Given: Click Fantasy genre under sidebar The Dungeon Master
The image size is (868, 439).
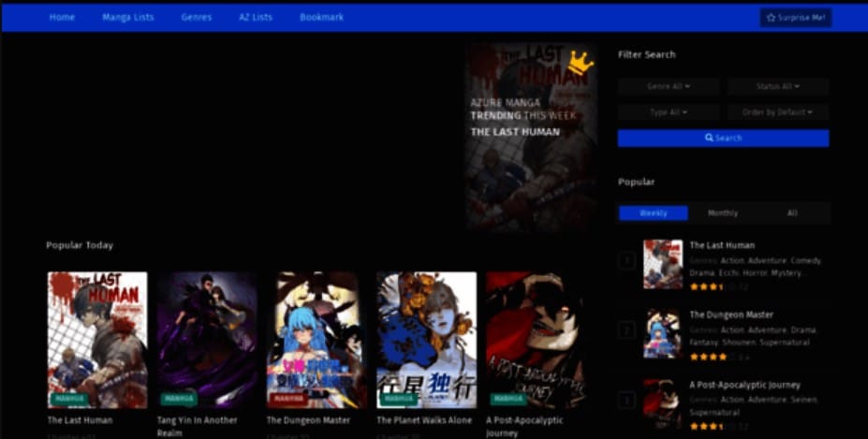Looking at the screenshot, I should pyautogui.click(x=703, y=343).
